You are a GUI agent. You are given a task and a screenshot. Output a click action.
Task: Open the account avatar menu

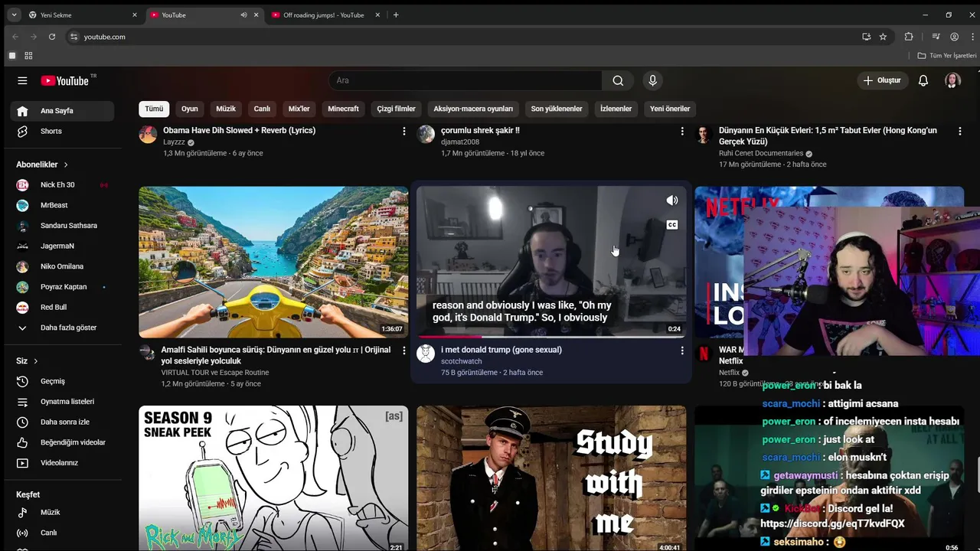[x=952, y=80]
